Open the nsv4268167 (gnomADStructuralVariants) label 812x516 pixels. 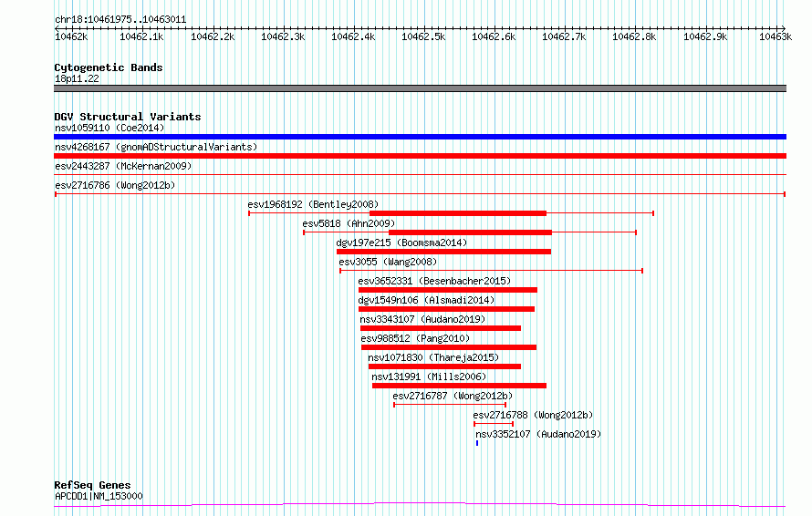[156, 147]
